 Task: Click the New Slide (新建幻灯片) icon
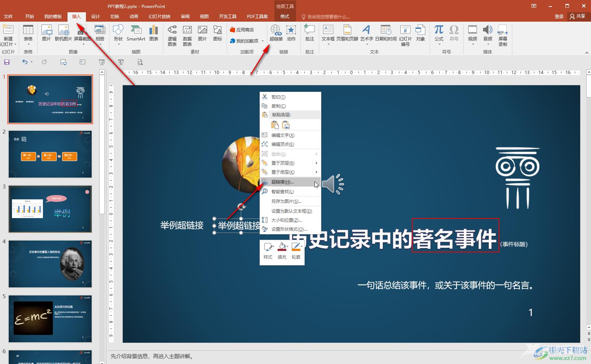tap(8, 35)
